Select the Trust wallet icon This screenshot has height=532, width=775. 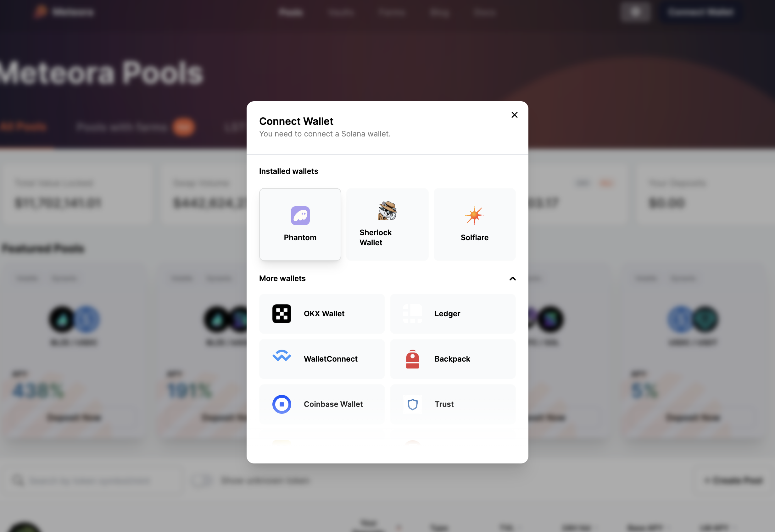pos(412,404)
